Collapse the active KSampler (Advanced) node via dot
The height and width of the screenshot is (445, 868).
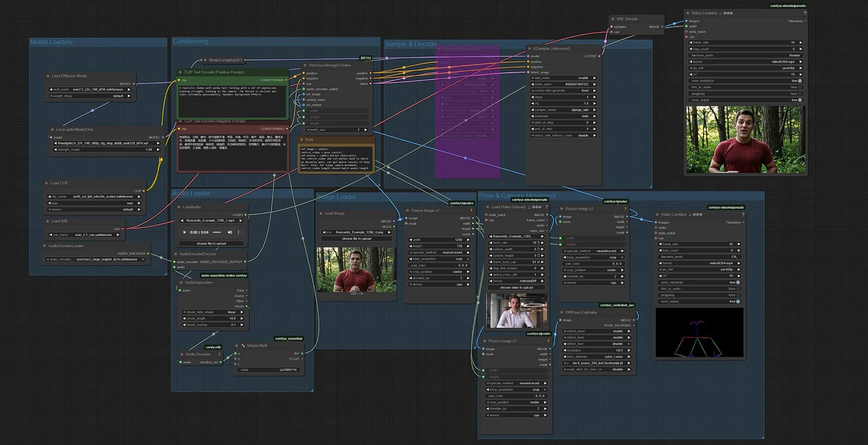pos(529,48)
